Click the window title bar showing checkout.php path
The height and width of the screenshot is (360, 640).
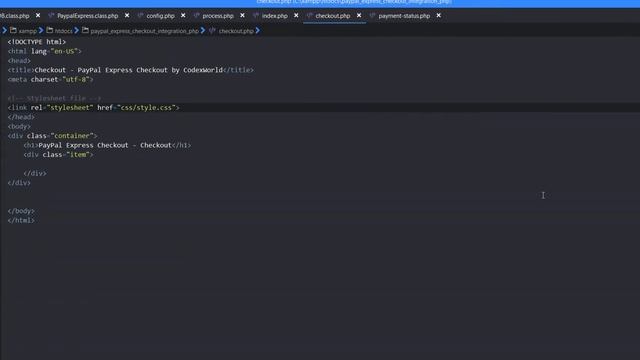coord(354,2)
